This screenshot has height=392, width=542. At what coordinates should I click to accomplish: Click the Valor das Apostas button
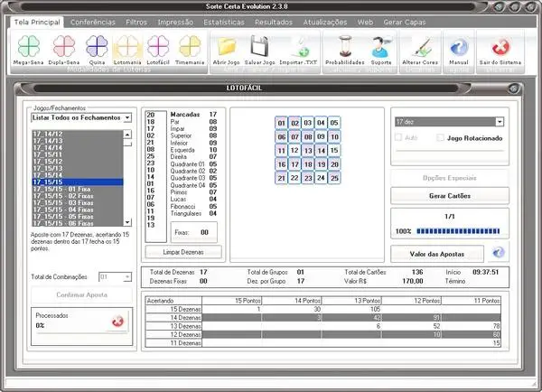point(437,254)
